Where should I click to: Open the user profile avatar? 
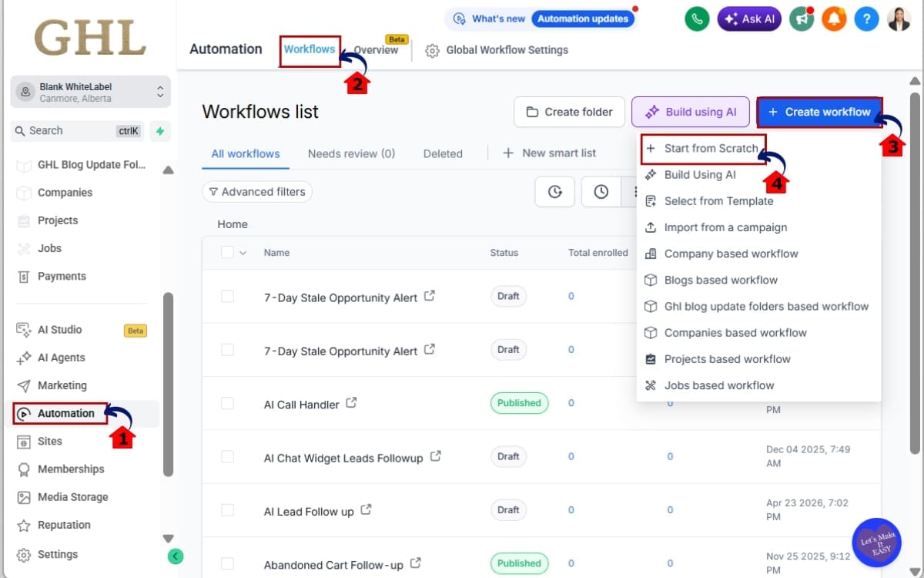tap(899, 19)
